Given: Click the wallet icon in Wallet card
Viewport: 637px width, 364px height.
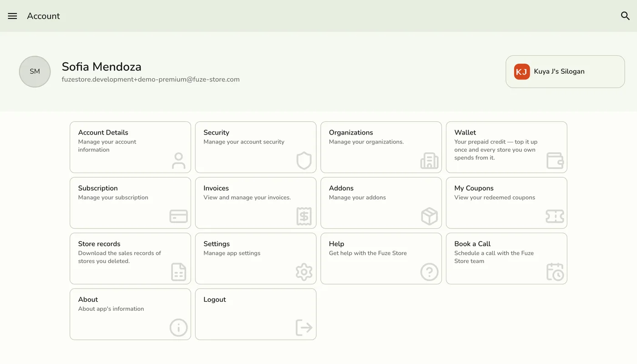Looking at the screenshot, I should (555, 161).
